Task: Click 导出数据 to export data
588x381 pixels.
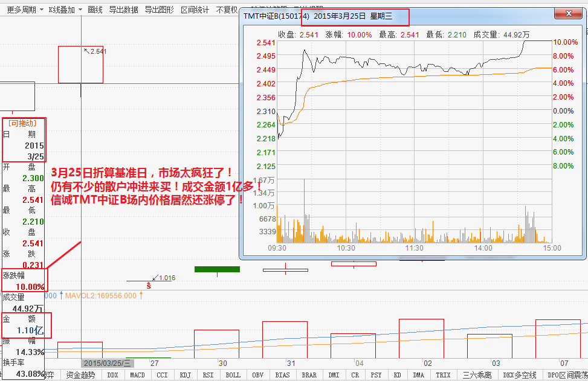Action: 123,10
